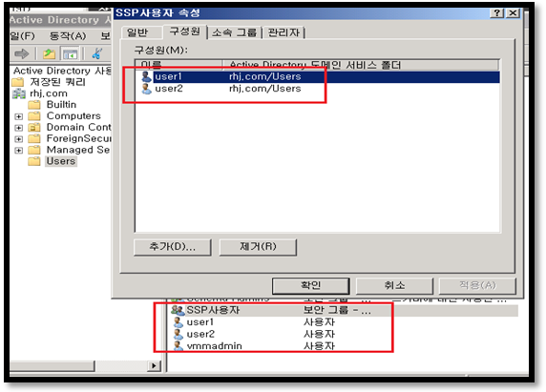The image size is (546, 392).
Task: Switch to the 구성원 tab
Action: (x=185, y=31)
